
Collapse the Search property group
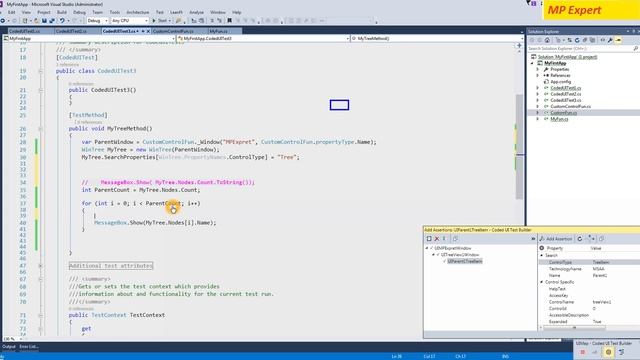coord(542,255)
